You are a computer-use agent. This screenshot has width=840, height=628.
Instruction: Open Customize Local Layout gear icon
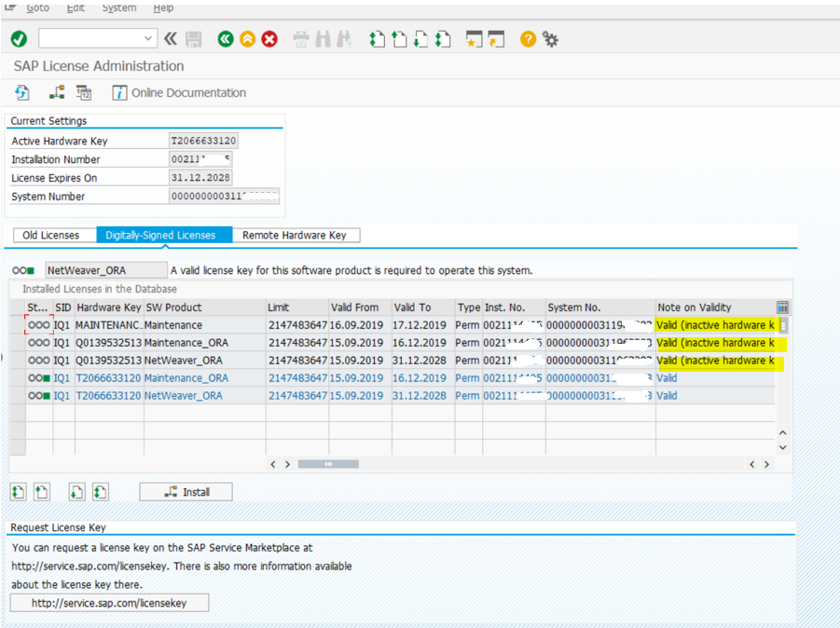pyautogui.click(x=550, y=39)
